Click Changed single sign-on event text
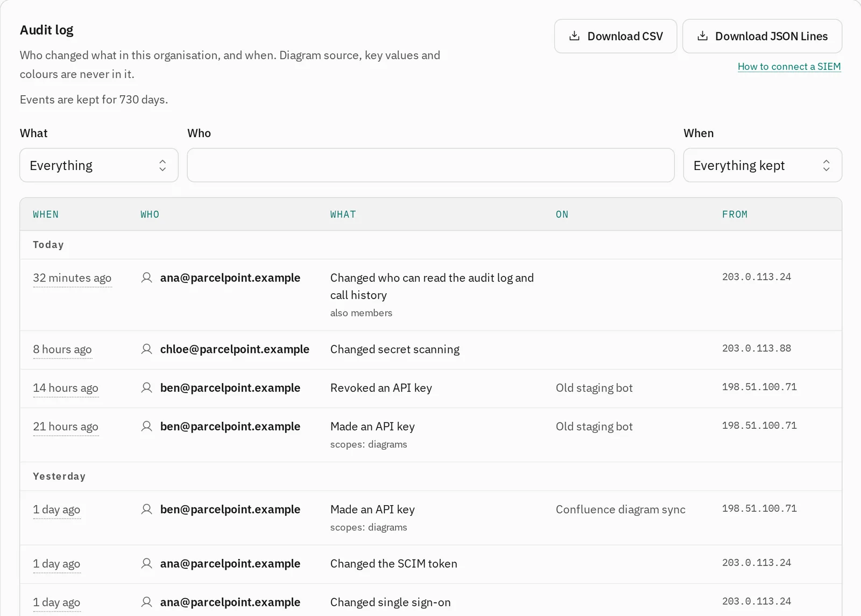This screenshot has width=861, height=616. tap(391, 603)
